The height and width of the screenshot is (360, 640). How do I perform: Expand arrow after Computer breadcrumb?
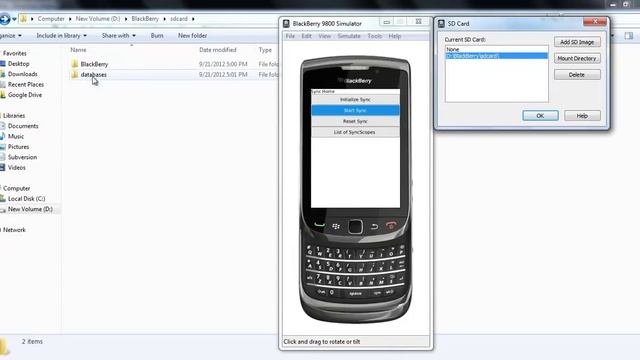coord(70,19)
